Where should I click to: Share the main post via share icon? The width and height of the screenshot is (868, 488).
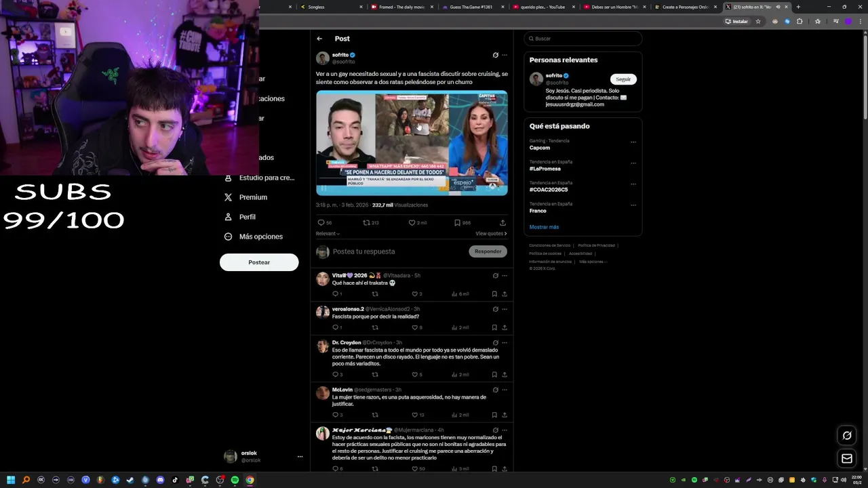502,222
